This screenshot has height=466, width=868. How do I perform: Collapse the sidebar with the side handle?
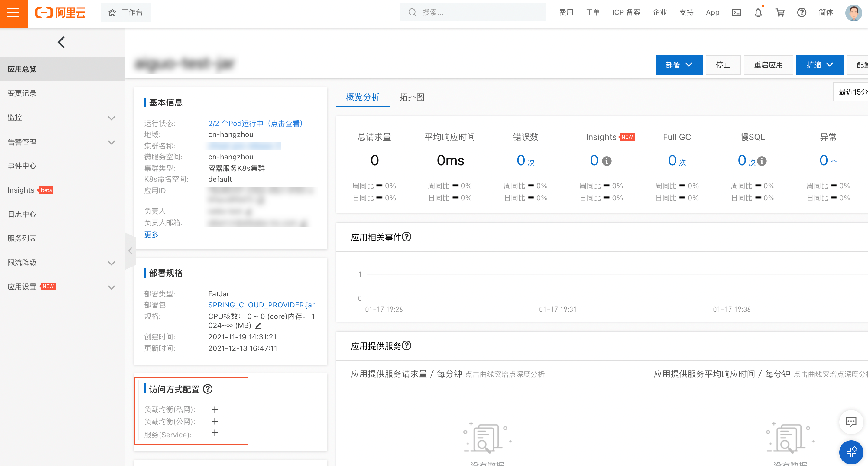130,251
